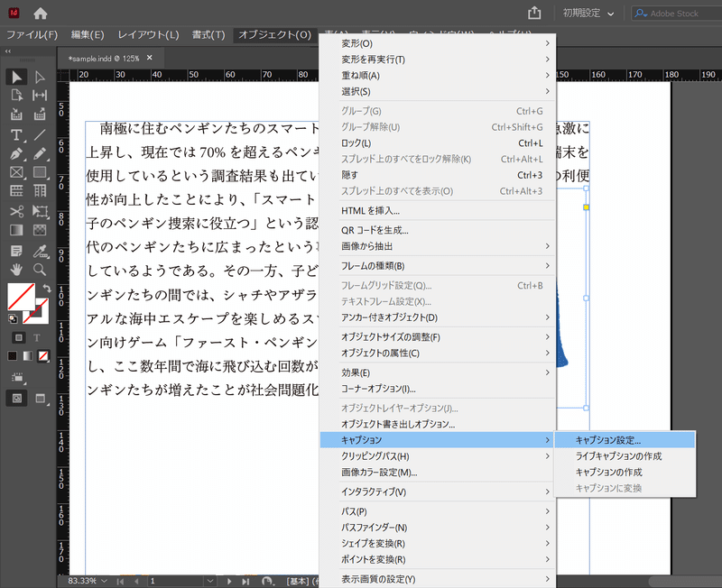Select the Pen tool
Viewport: 722px width, 588px height.
(x=16, y=153)
